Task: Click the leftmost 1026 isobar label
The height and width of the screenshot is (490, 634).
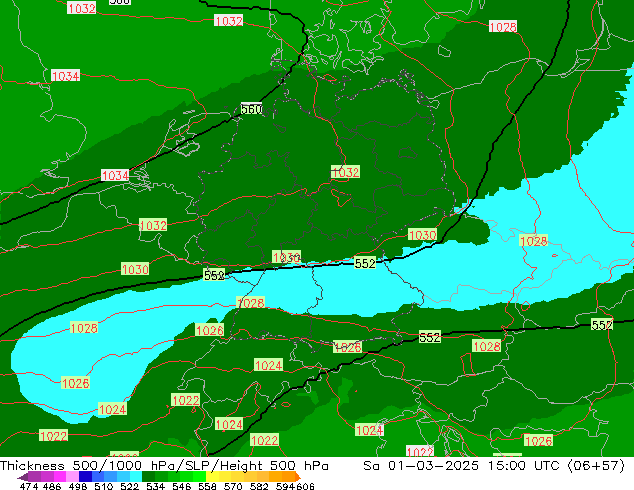Action: (75, 384)
